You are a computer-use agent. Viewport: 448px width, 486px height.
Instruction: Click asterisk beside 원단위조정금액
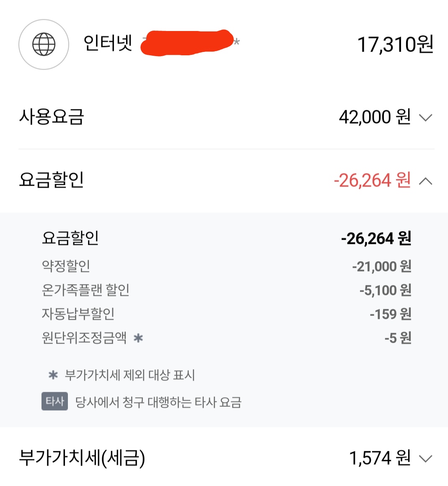click(x=138, y=338)
